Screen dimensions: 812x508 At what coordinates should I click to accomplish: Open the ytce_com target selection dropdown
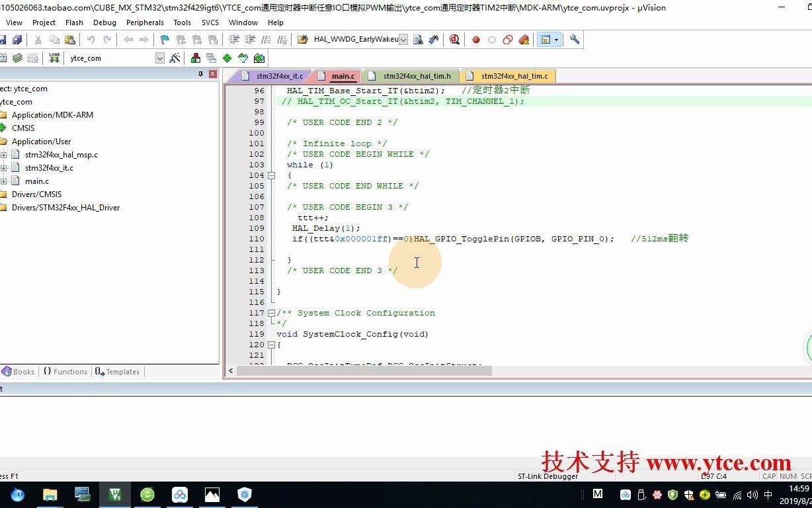(x=160, y=58)
